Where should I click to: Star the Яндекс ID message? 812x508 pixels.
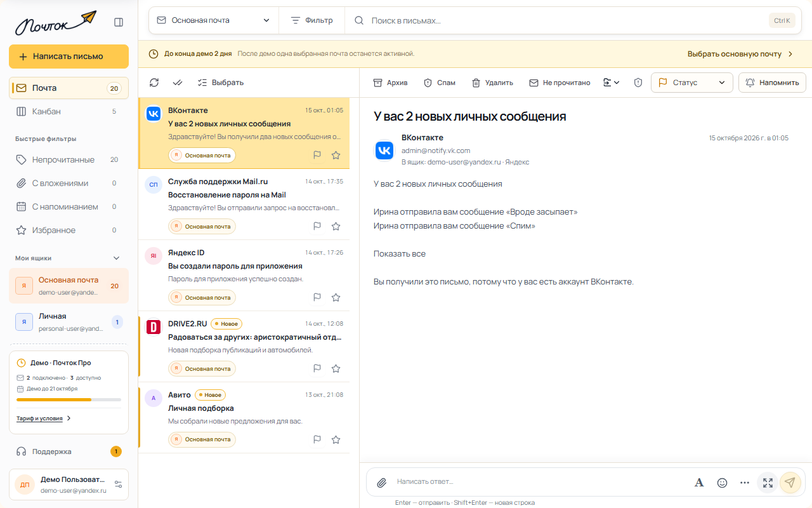[x=336, y=297]
